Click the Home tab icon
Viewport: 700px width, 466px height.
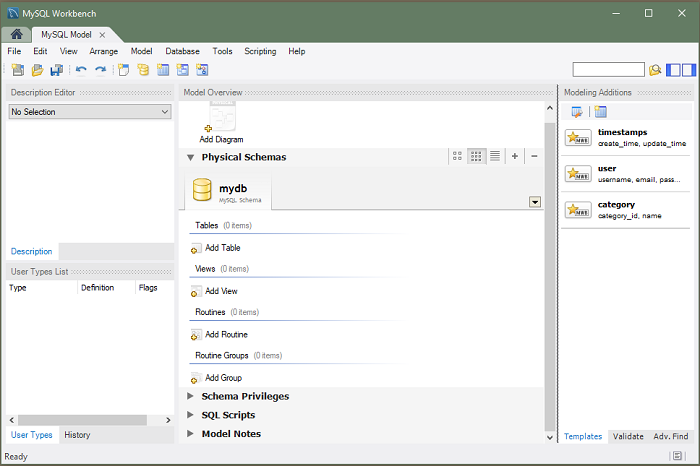coord(16,35)
